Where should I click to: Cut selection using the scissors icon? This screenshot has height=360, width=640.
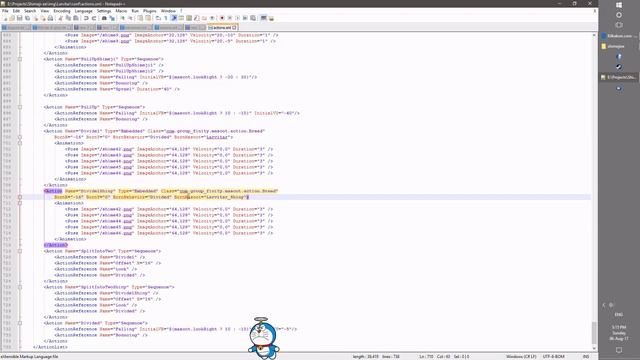(x=60, y=18)
